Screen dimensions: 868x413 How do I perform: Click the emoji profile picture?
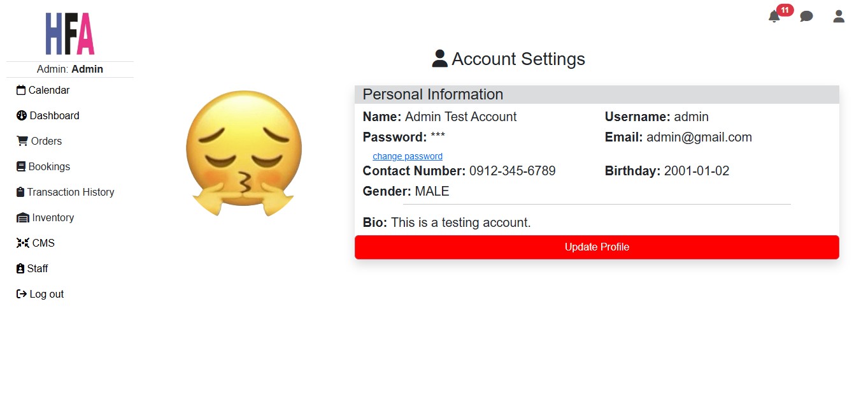(x=243, y=153)
